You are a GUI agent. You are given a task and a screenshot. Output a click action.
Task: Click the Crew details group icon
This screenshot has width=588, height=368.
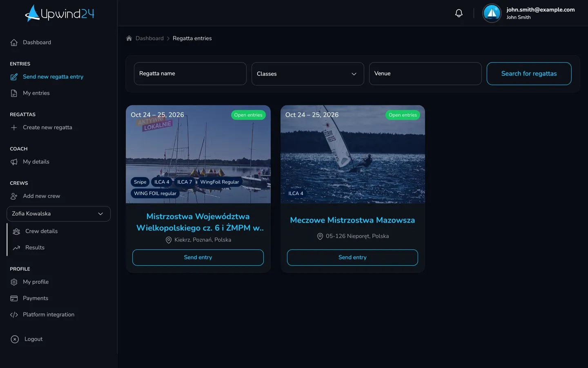coord(16,231)
